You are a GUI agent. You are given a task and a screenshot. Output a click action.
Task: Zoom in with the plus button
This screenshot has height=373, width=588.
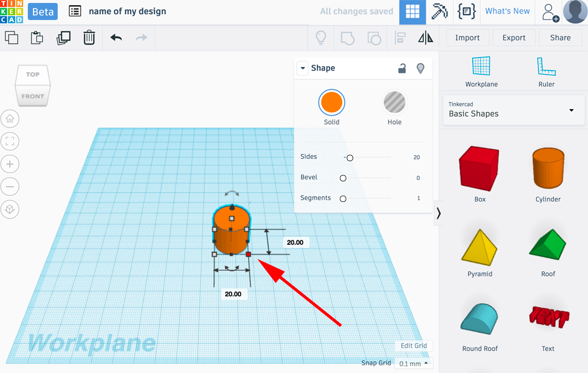[x=10, y=164]
